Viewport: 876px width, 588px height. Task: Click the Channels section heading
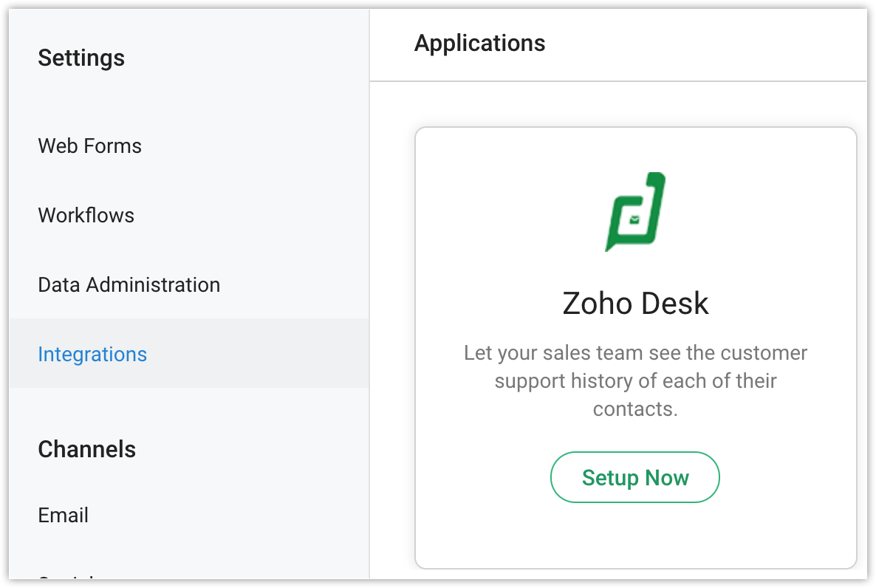(x=86, y=449)
